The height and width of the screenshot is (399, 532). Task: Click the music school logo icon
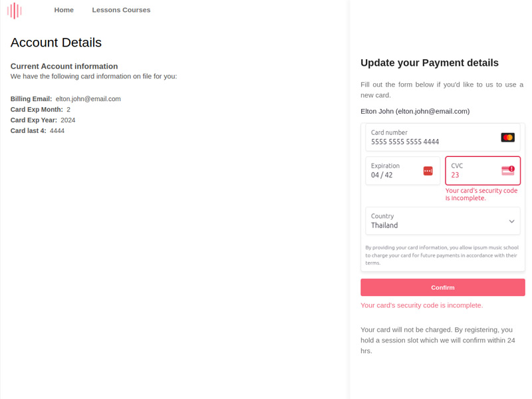(15, 11)
